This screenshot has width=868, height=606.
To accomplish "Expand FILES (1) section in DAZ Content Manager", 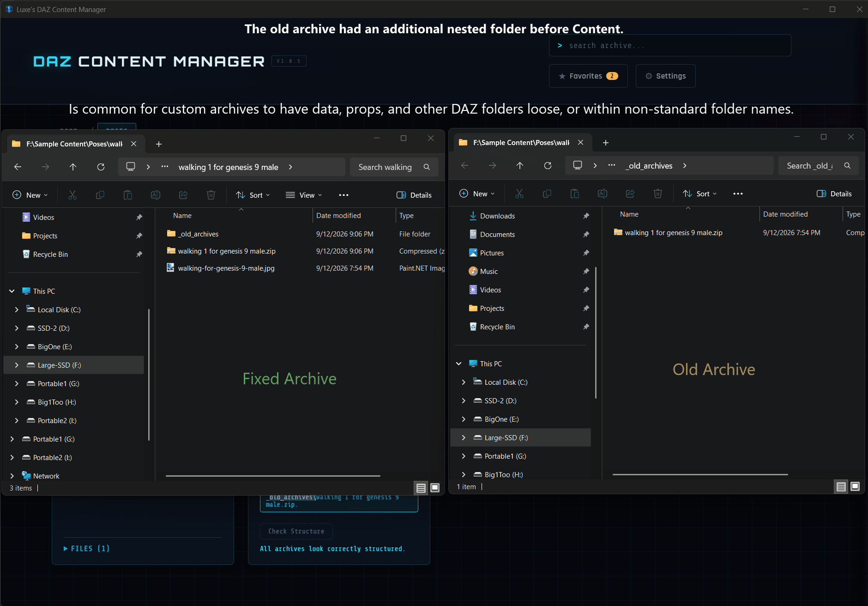I will 86,548.
